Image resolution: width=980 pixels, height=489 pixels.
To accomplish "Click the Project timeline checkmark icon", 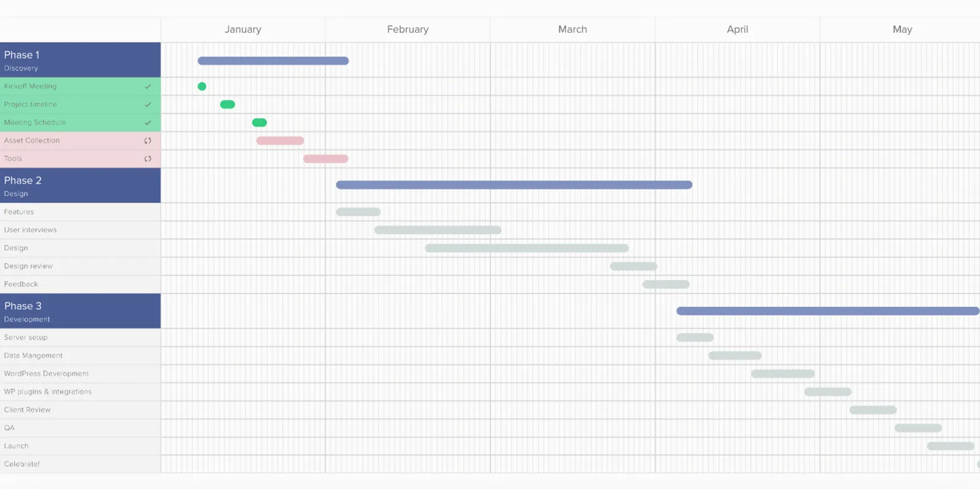I will coord(148,105).
